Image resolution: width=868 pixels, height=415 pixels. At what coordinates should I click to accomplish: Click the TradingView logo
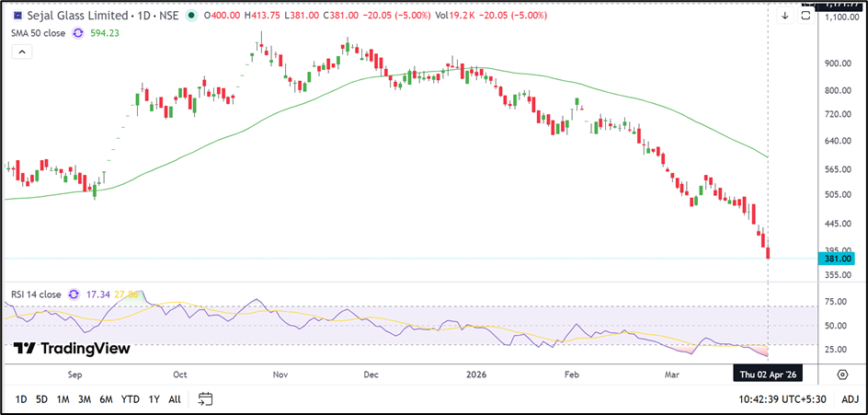[x=71, y=349]
